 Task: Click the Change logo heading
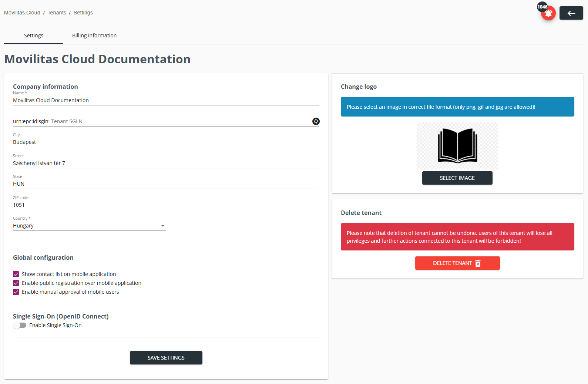[359, 87]
